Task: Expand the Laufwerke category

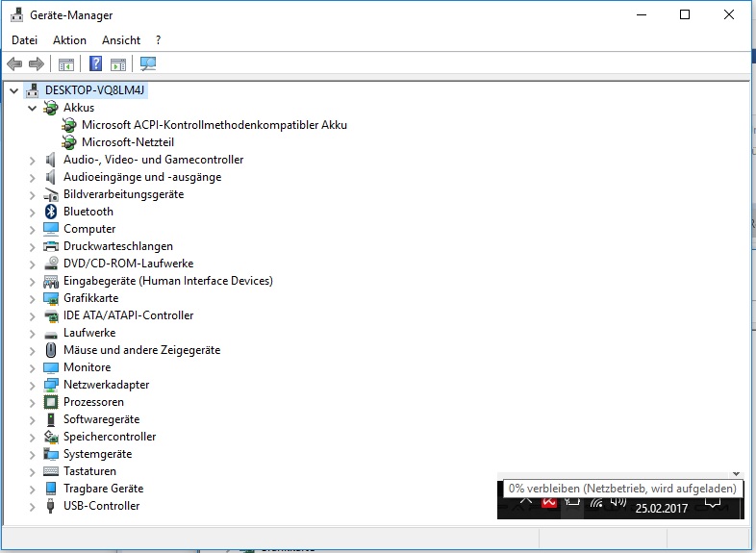Action: coord(33,334)
